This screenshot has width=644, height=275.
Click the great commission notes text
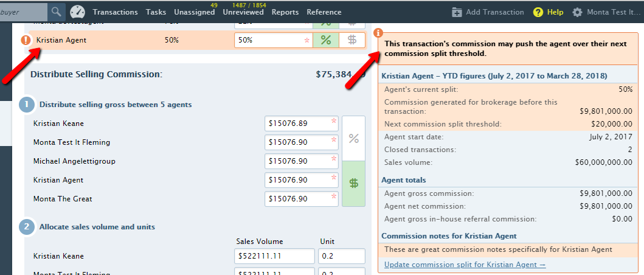498,249
